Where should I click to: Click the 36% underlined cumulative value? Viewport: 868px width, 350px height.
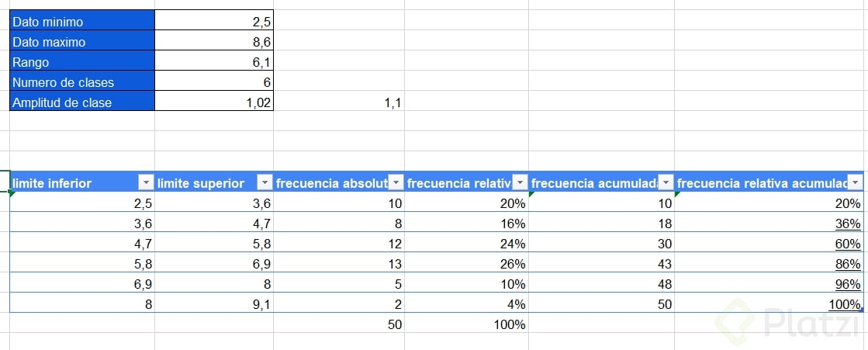[x=848, y=224]
